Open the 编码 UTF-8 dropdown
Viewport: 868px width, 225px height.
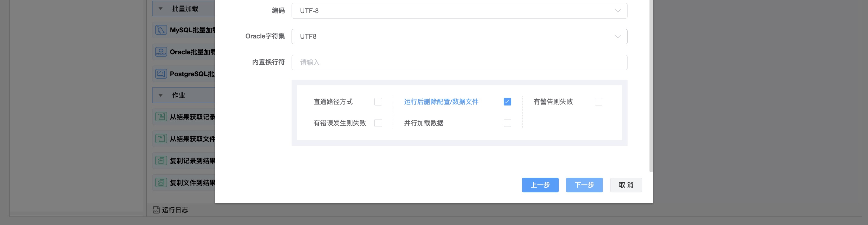point(459,11)
